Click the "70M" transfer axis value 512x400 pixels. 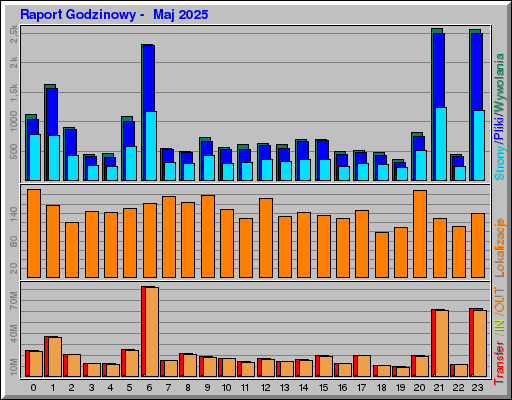tap(13, 300)
